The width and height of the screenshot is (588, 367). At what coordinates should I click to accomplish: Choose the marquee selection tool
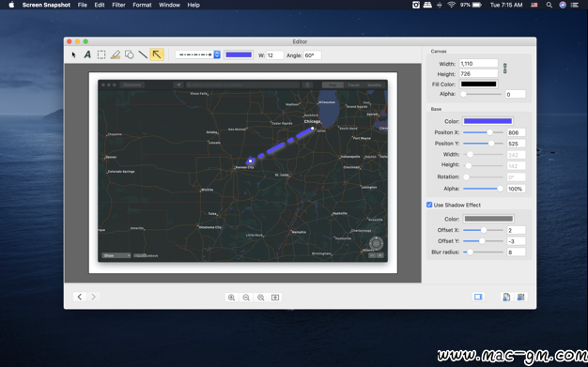[x=101, y=54]
